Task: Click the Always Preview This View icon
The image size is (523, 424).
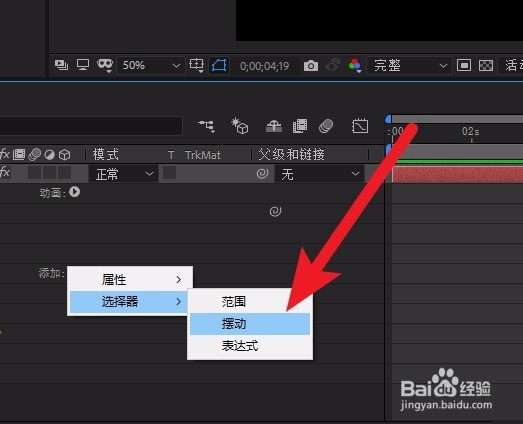Action: pos(61,65)
